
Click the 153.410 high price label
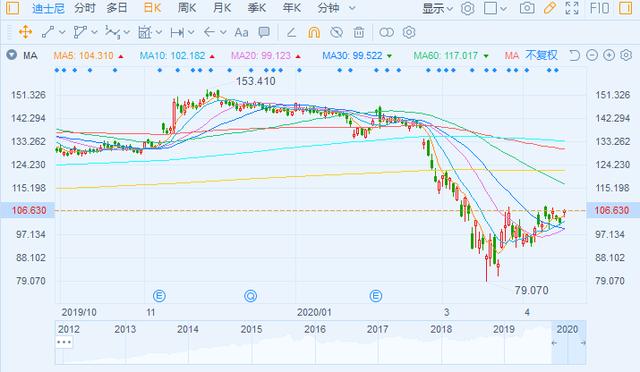256,81
